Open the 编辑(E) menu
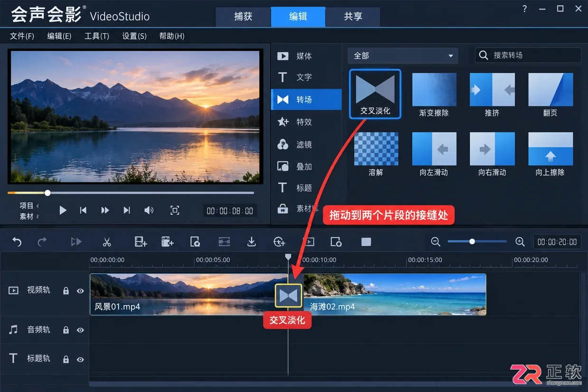The width and height of the screenshot is (588, 392). point(59,36)
